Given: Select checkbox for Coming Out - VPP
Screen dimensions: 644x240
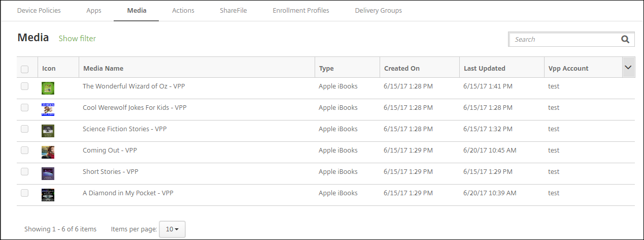Looking at the screenshot, I should point(24,151).
